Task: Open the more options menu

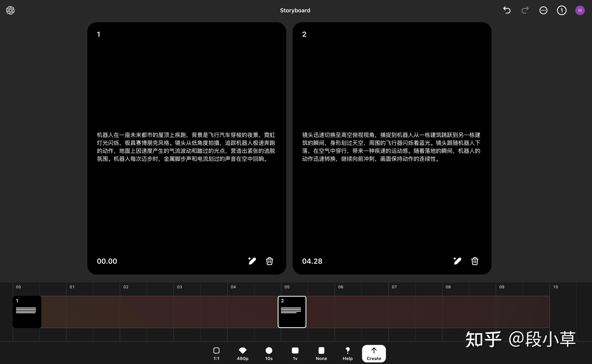Action: coord(543,10)
